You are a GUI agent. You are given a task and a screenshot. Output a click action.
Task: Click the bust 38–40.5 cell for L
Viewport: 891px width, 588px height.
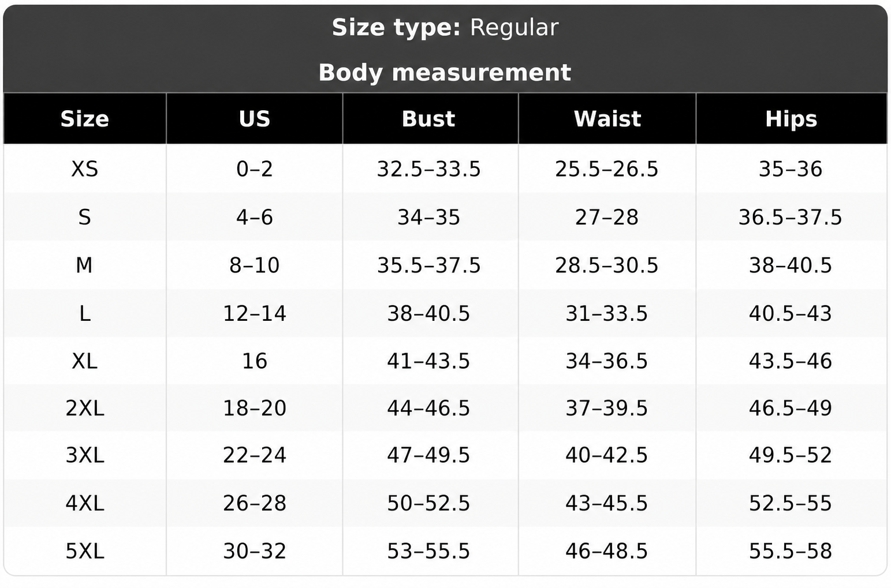tap(428, 313)
